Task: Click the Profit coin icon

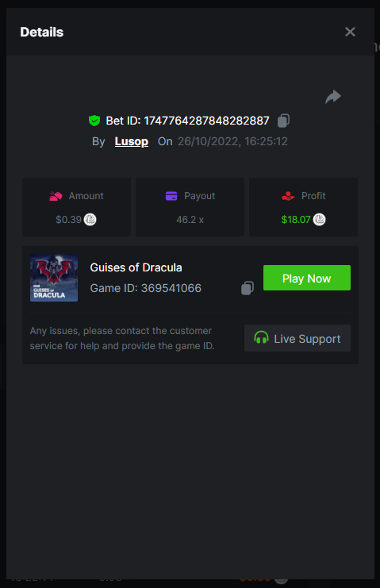Action: coord(319,219)
